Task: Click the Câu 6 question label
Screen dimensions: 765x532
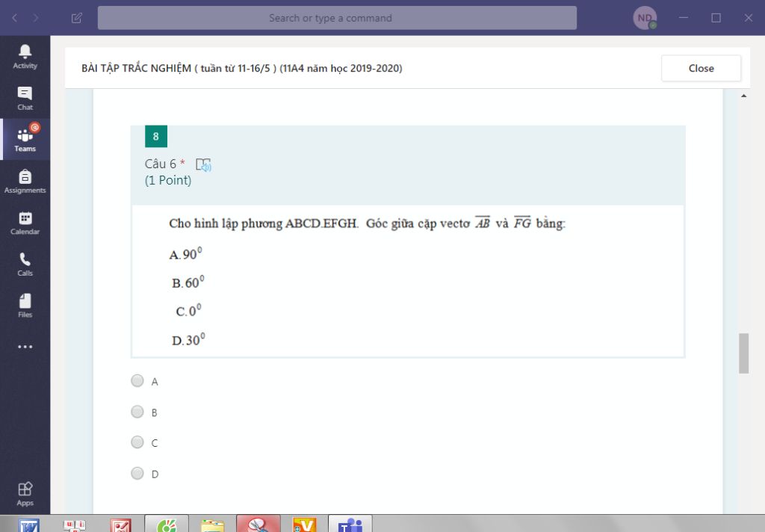Action: point(161,164)
